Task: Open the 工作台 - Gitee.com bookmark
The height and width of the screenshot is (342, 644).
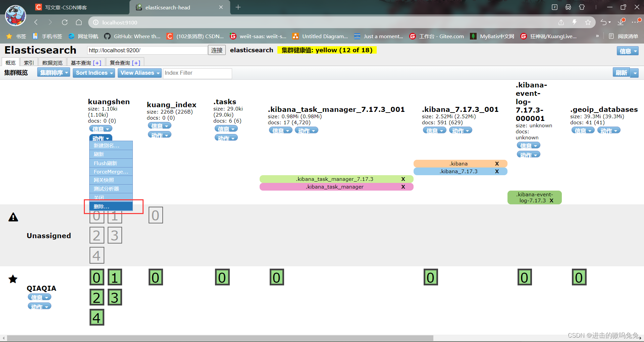Action: coord(437,36)
